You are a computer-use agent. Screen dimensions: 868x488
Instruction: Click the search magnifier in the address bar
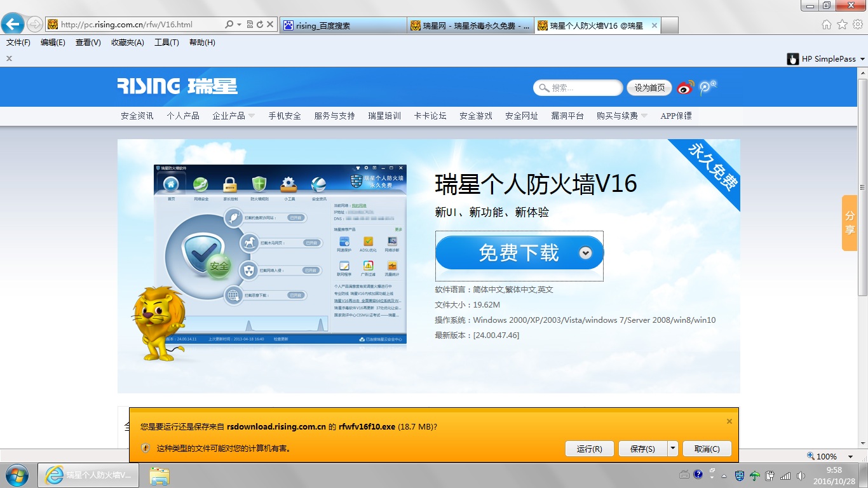(x=229, y=25)
